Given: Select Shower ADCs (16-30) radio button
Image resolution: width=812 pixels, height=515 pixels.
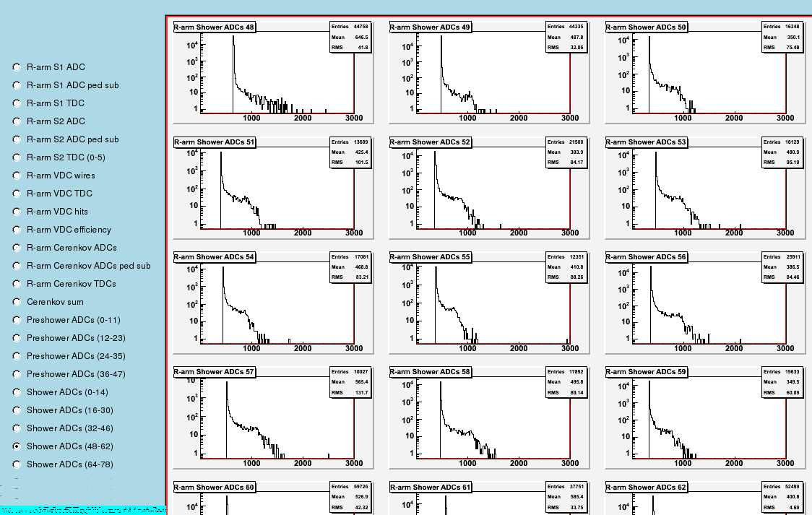Looking at the screenshot, I should (17, 410).
